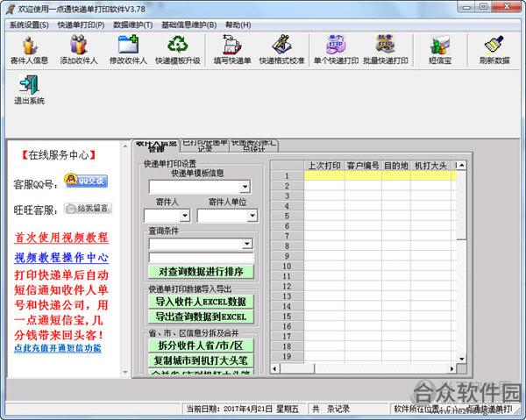Click the 客户编号 column header
Screen dimensions: 526x420
click(x=363, y=166)
